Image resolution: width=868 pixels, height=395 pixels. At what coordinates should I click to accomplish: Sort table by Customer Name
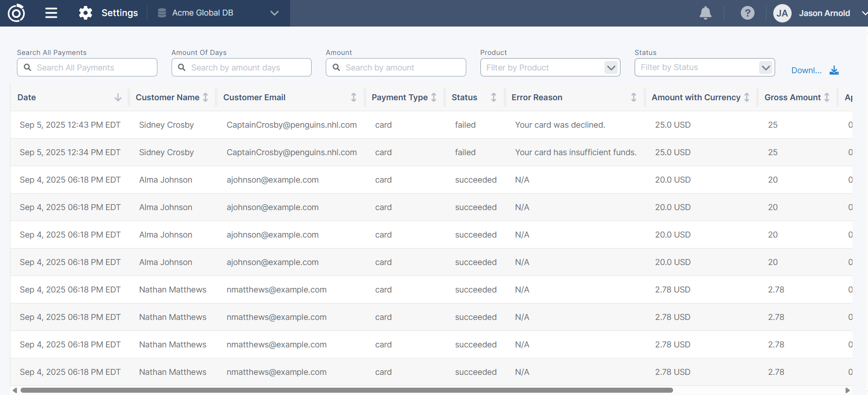[205, 97]
